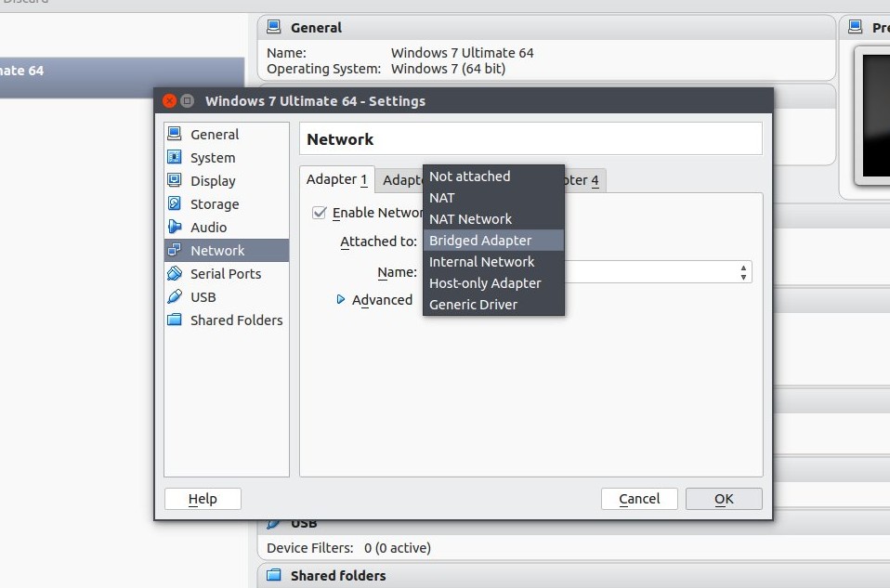Screen dimensions: 890x588
Task: Open the General settings page icon
Action: coord(175,134)
